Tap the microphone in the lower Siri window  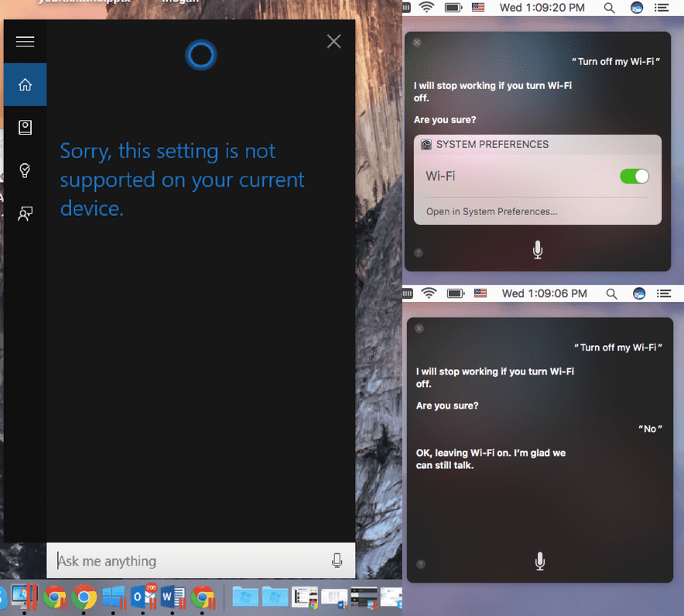[539, 561]
